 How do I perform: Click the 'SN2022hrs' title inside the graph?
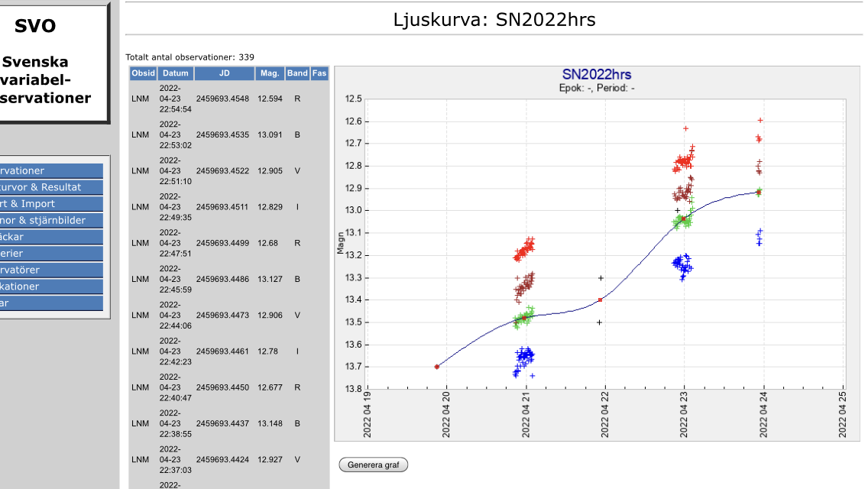(596, 75)
